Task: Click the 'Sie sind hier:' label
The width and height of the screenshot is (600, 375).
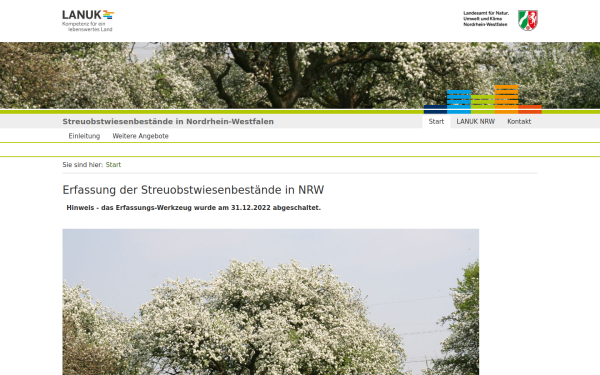Action: 83,165
